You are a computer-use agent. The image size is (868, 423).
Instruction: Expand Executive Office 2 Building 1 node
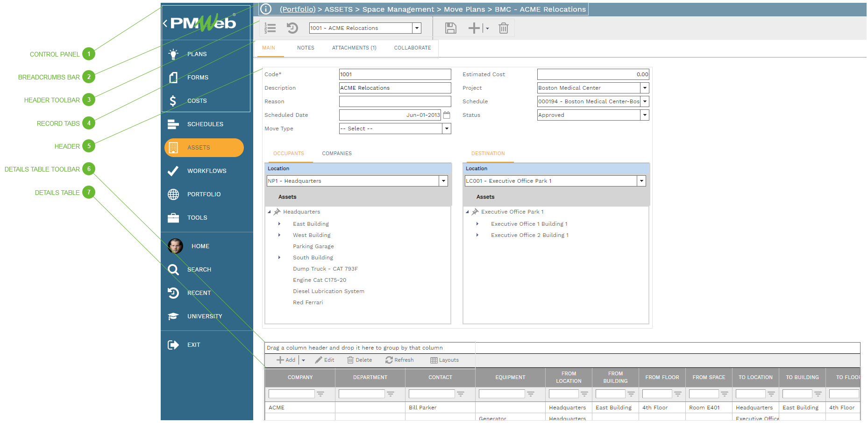click(x=477, y=235)
